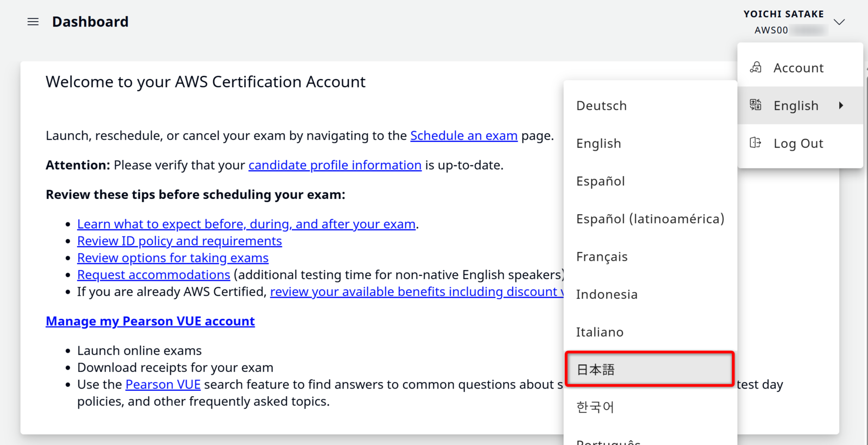Image resolution: width=868 pixels, height=445 pixels.
Task: Open the Schedule an exam link
Action: coord(464,136)
